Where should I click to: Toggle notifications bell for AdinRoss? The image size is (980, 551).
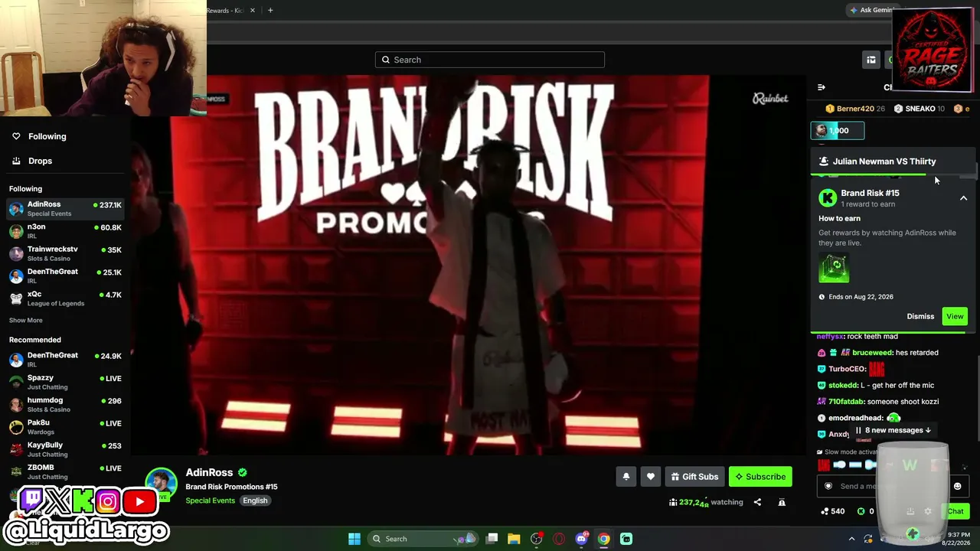click(626, 477)
